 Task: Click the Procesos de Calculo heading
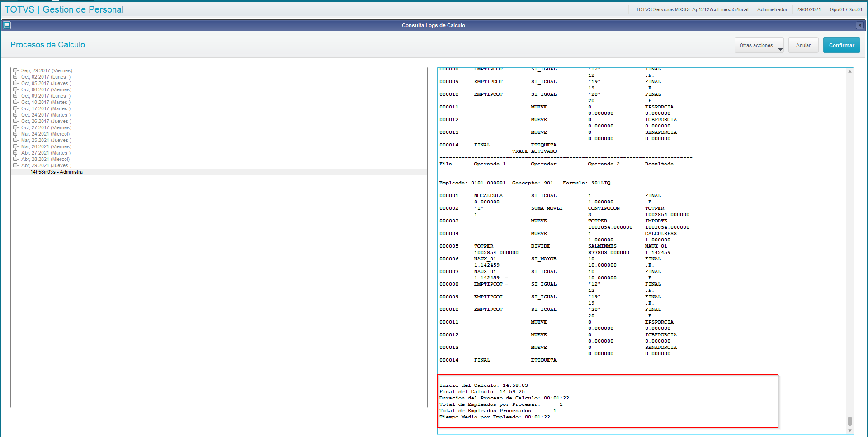pyautogui.click(x=47, y=45)
